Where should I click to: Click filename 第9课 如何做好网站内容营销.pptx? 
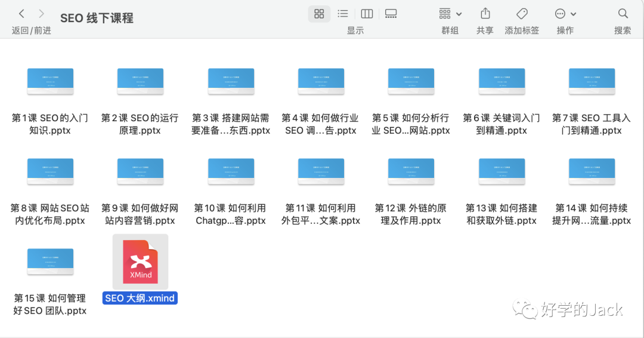click(x=140, y=214)
